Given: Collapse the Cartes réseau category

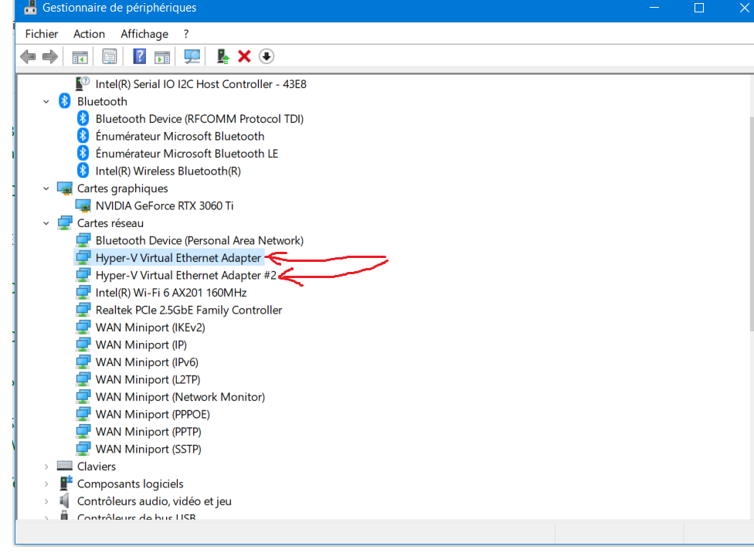Looking at the screenshot, I should click(46, 223).
